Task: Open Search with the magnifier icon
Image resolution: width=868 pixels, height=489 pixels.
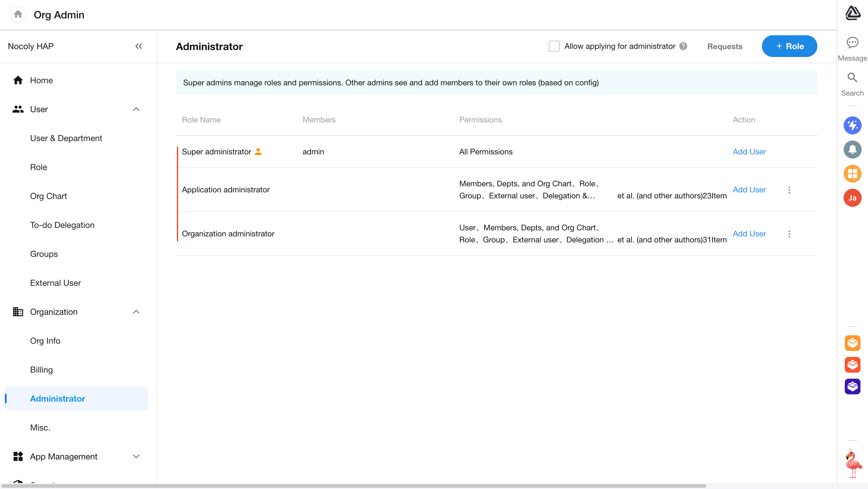Action: [852, 78]
